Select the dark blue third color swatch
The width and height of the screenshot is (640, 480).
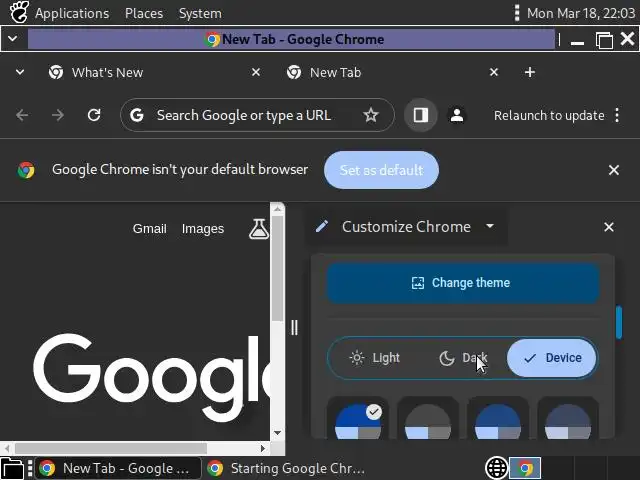(x=498, y=420)
